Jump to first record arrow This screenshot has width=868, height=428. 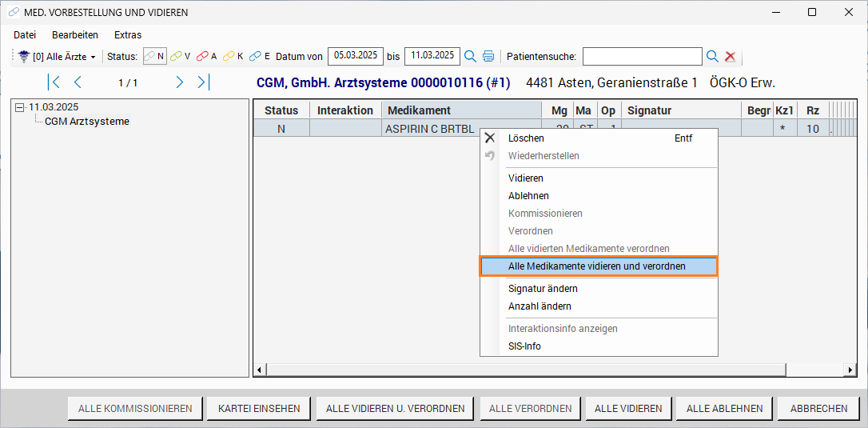(x=54, y=82)
